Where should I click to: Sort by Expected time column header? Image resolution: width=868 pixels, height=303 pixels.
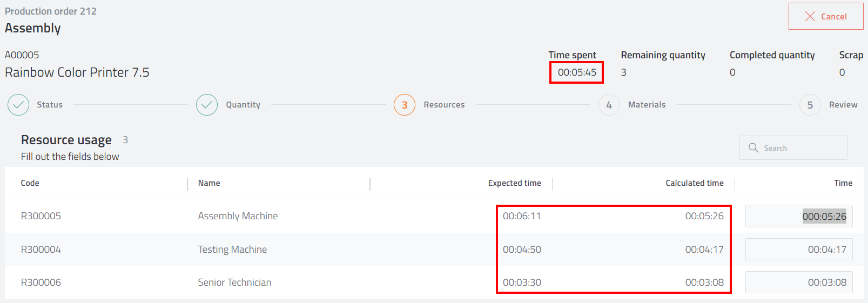[515, 183]
